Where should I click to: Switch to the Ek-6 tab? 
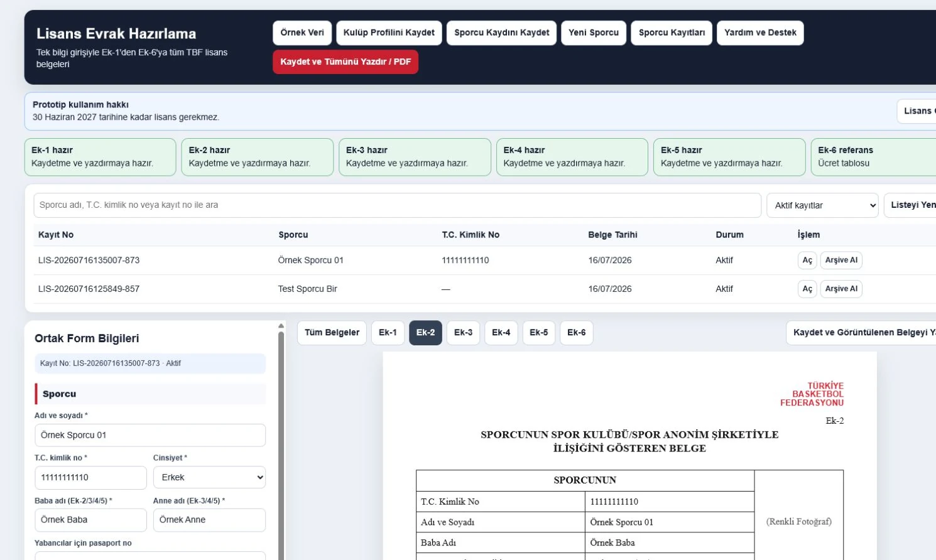pyautogui.click(x=576, y=333)
